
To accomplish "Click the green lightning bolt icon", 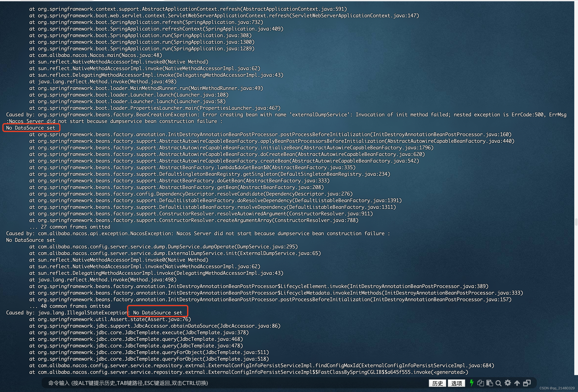I will click(472, 383).
